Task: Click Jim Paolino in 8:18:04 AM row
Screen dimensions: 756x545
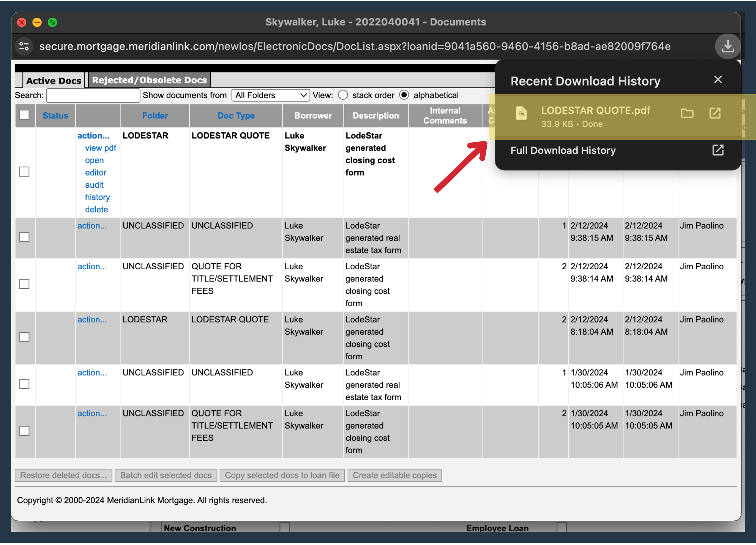Action: 702,320
